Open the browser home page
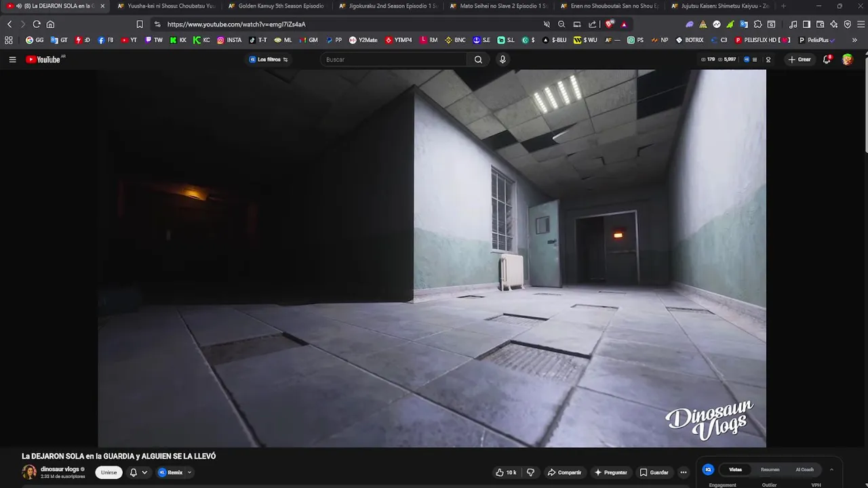The height and width of the screenshot is (488, 868). [50, 24]
